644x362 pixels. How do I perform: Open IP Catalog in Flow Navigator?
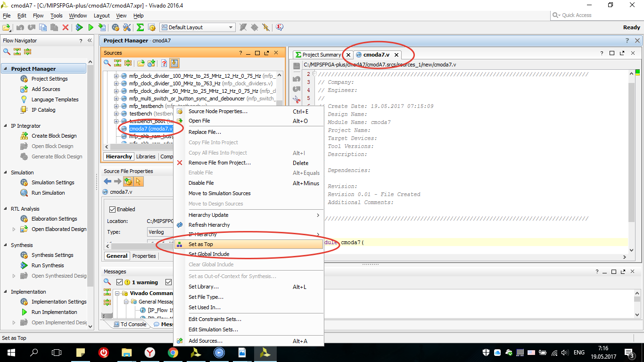coord(43,110)
